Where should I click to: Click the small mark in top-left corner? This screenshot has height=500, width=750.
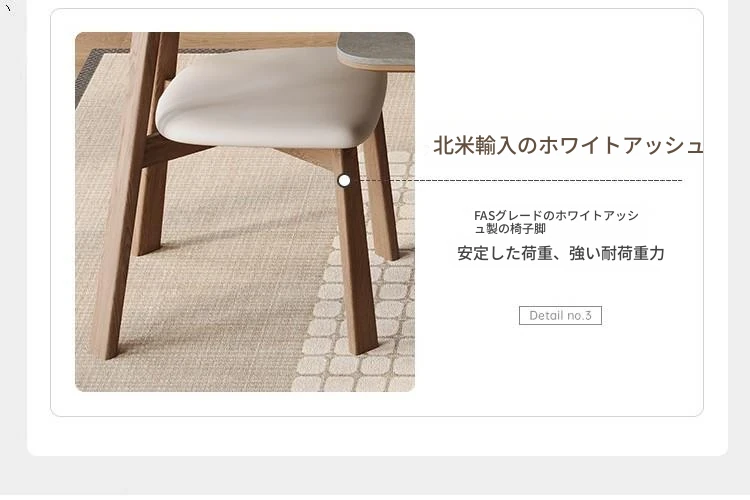coord(8,8)
